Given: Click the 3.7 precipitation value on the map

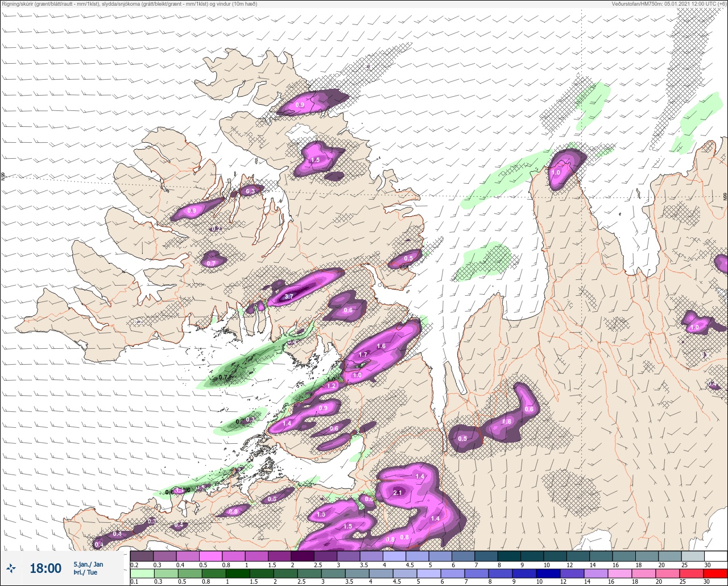Looking at the screenshot, I should click(288, 296).
